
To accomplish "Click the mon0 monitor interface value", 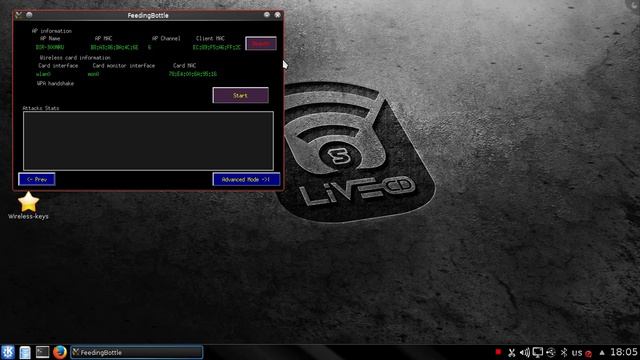I will 93,74.
